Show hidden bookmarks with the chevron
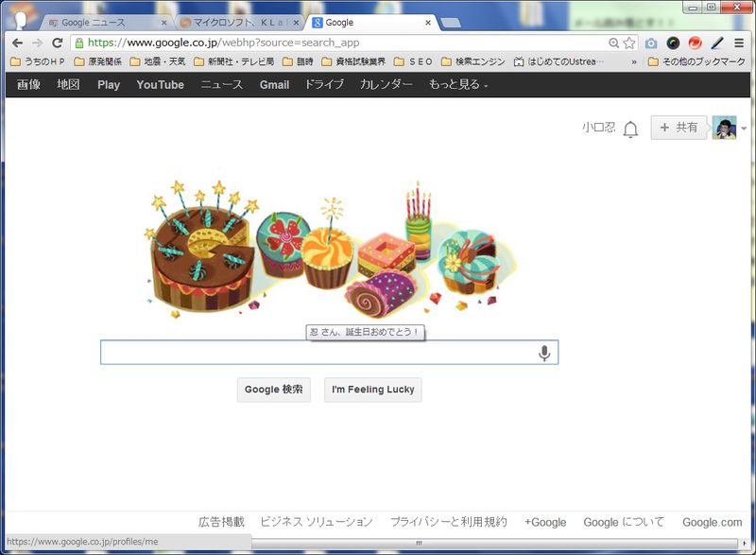This screenshot has height=555, width=756. [x=633, y=62]
